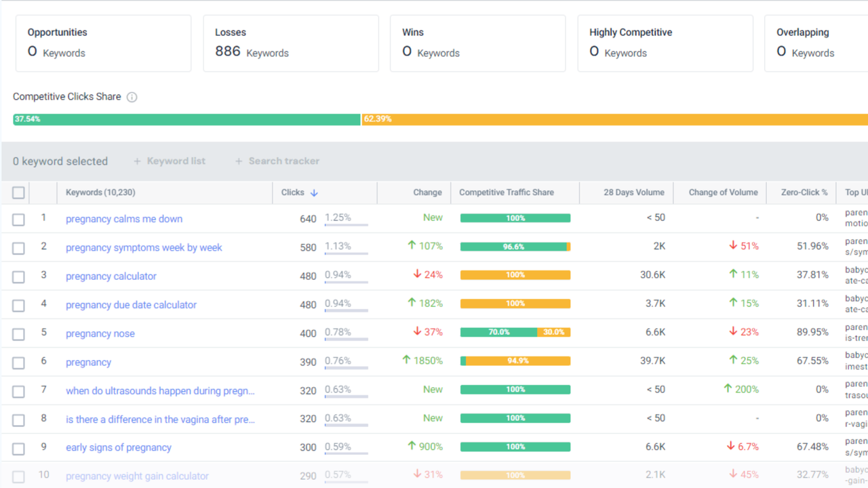The height and width of the screenshot is (488, 868).
Task: Check the box for when do ultrasounds happen
Action: point(18,391)
